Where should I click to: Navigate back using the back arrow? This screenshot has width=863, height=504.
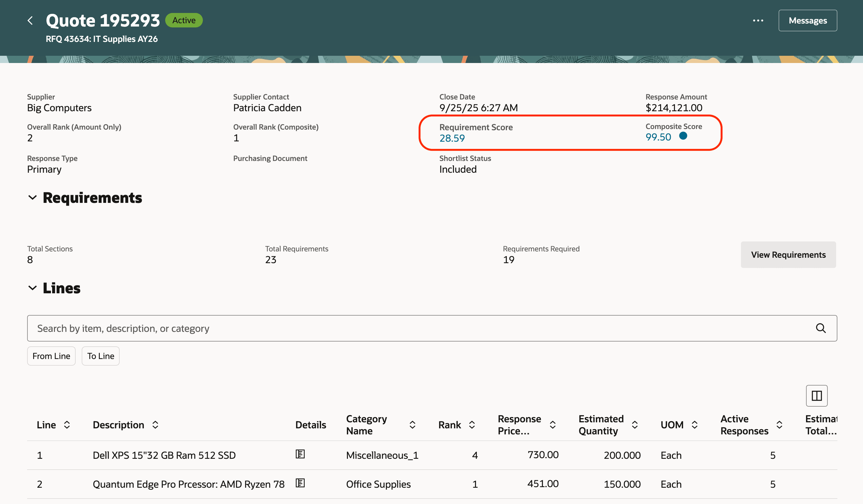point(30,20)
